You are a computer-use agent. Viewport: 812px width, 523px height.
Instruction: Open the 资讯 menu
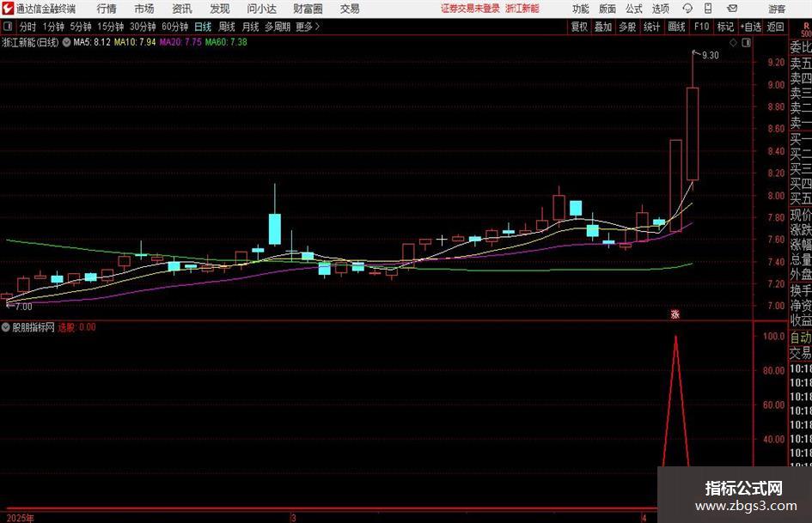[x=182, y=9]
